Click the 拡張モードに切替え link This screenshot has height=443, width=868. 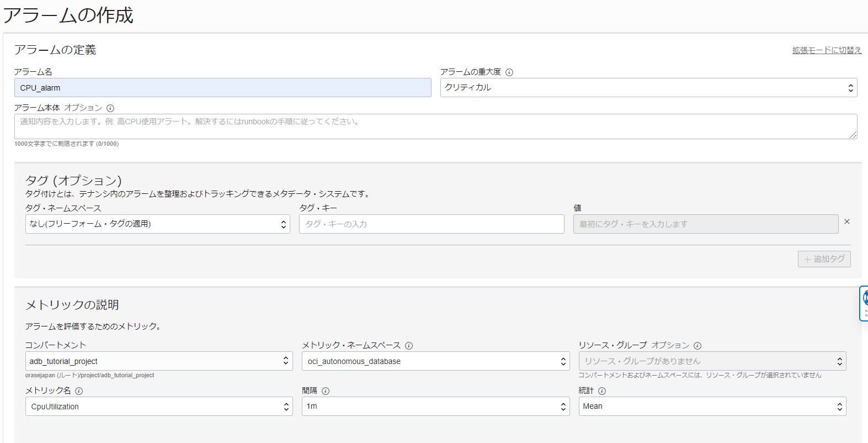point(827,50)
